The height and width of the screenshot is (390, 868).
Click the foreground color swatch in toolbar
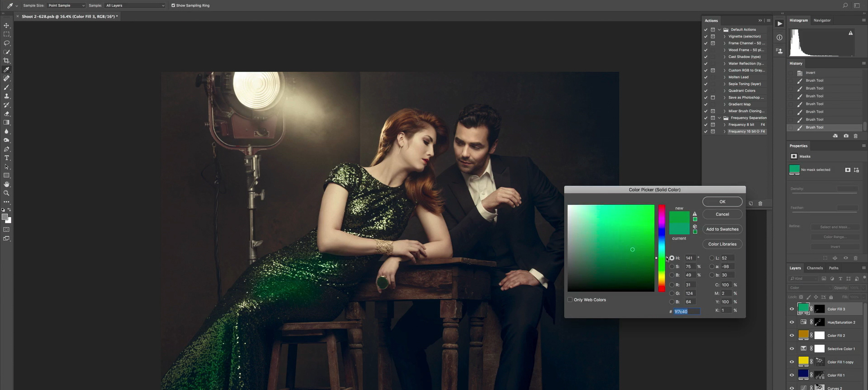(5, 217)
